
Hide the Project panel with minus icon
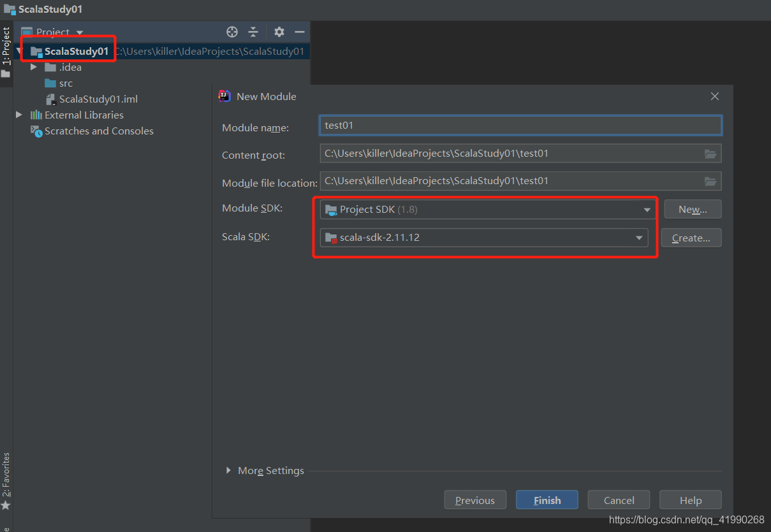pyautogui.click(x=300, y=32)
